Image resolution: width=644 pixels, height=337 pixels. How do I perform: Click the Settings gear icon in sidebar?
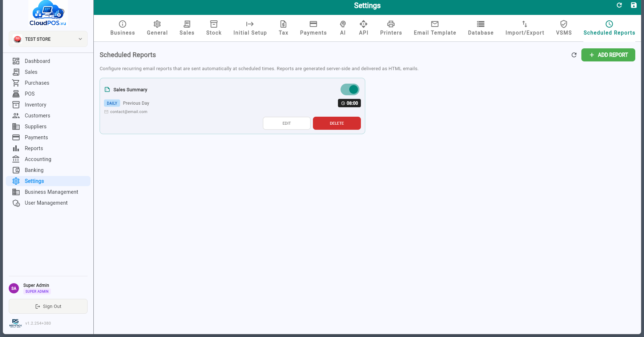[x=16, y=181]
